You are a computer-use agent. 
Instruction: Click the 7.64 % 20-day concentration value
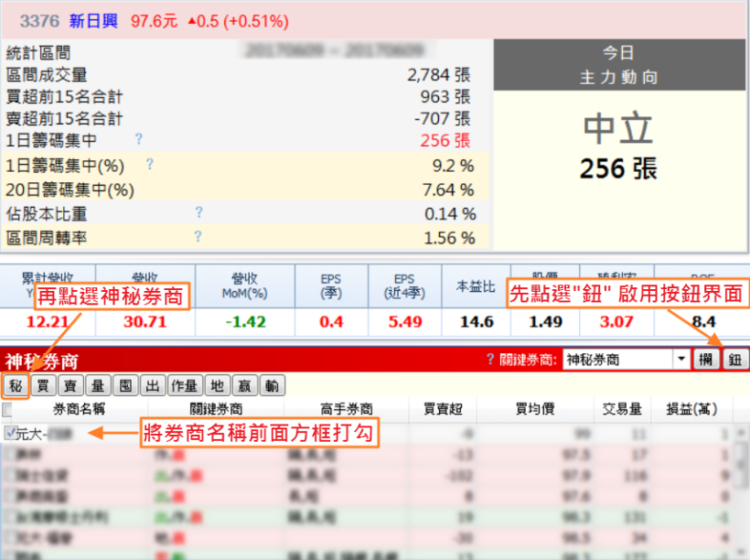coord(448,190)
